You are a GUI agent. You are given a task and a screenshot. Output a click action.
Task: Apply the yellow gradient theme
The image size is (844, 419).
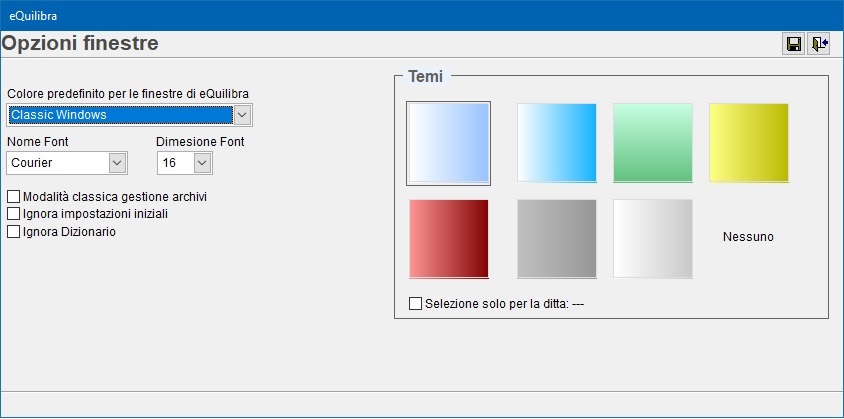[x=748, y=143]
